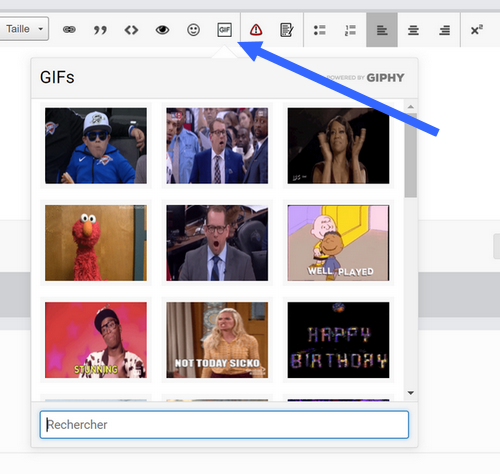
Task: Insert code with angle brackets icon
Action: [x=131, y=30]
